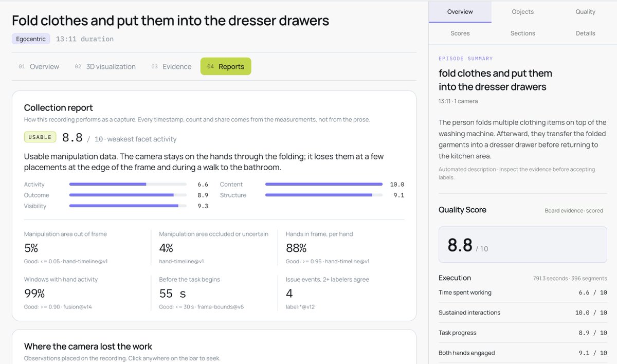The width and height of the screenshot is (617, 364).
Task: Click the 'Automated description' disclaimer note
Action: (x=517, y=173)
